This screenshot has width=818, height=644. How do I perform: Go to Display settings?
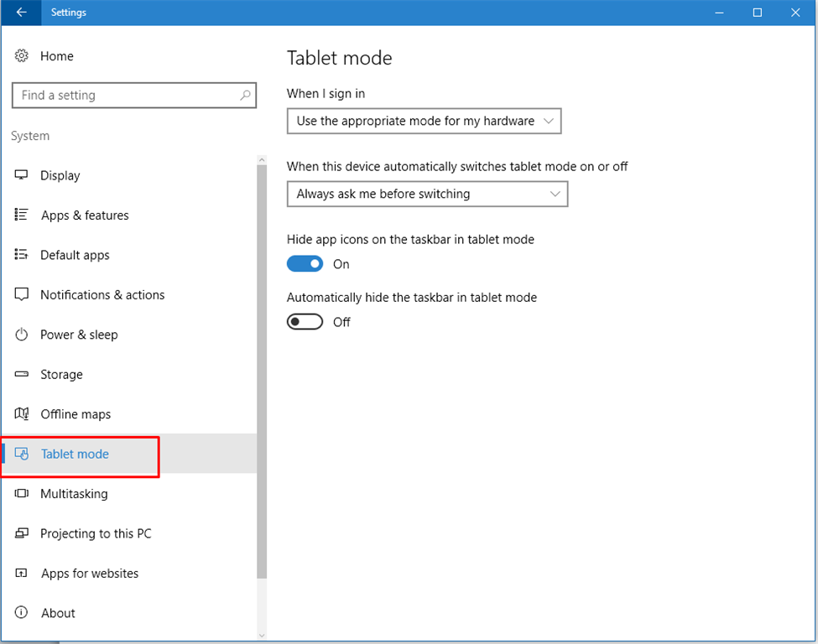129,175
